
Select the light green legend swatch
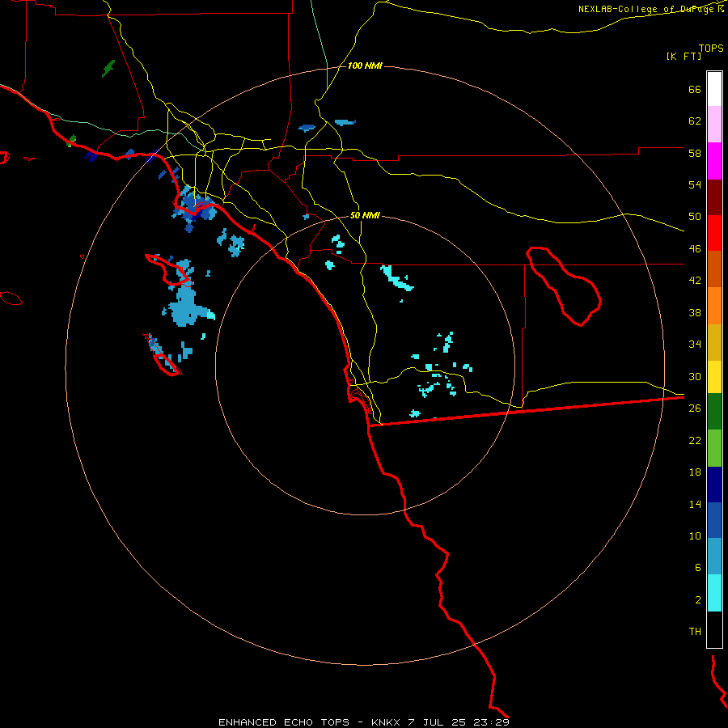[714, 448]
